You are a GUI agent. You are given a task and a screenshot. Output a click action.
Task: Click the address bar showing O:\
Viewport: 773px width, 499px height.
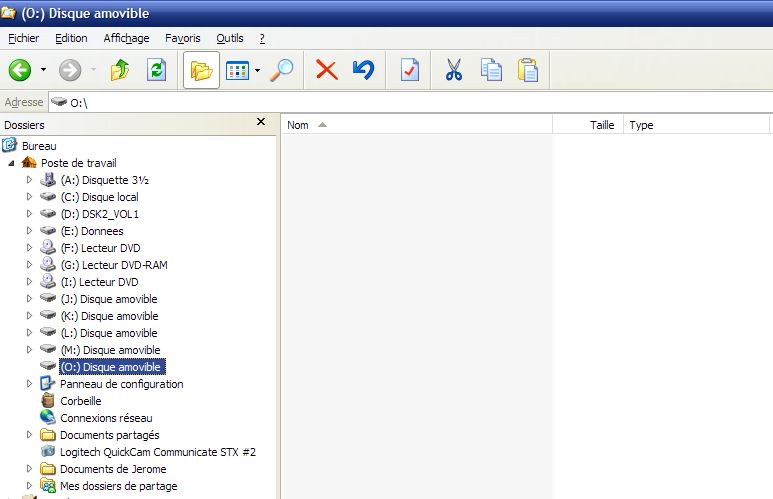point(410,103)
